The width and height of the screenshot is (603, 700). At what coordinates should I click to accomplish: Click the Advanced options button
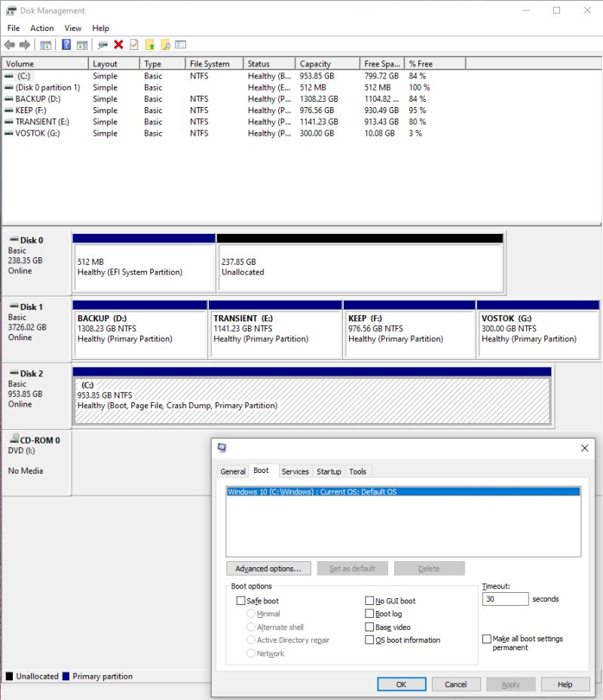[268, 568]
